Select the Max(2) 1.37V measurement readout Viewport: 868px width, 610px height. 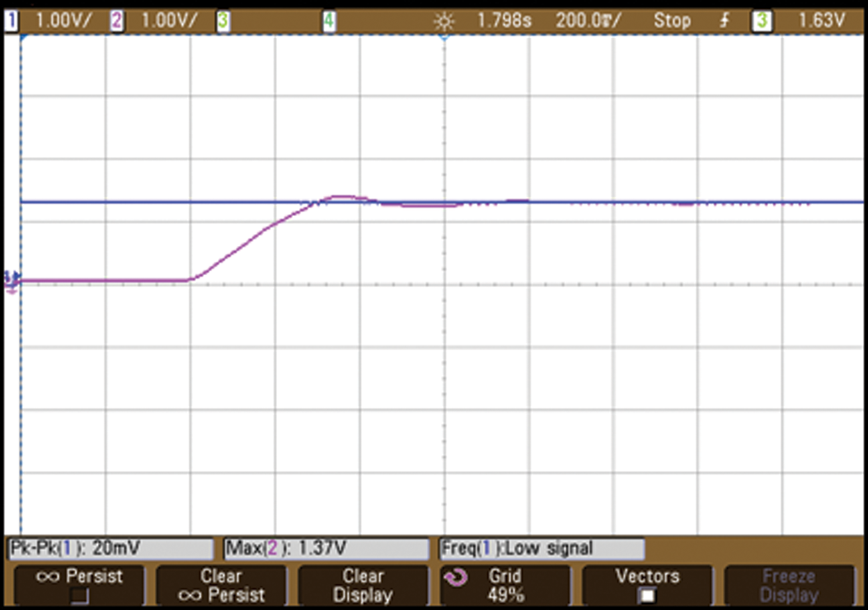[326, 549]
